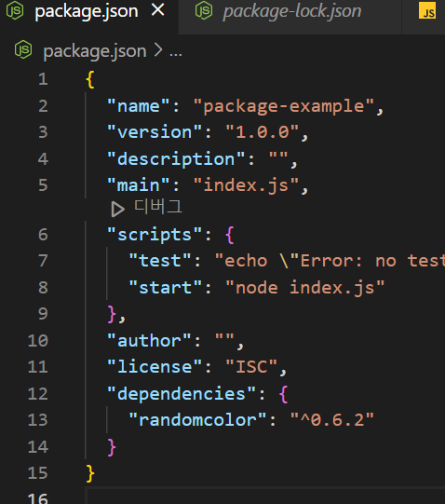Click the debug play triangle above scripts
Viewport: 445px width, 504px height.
coord(118,209)
